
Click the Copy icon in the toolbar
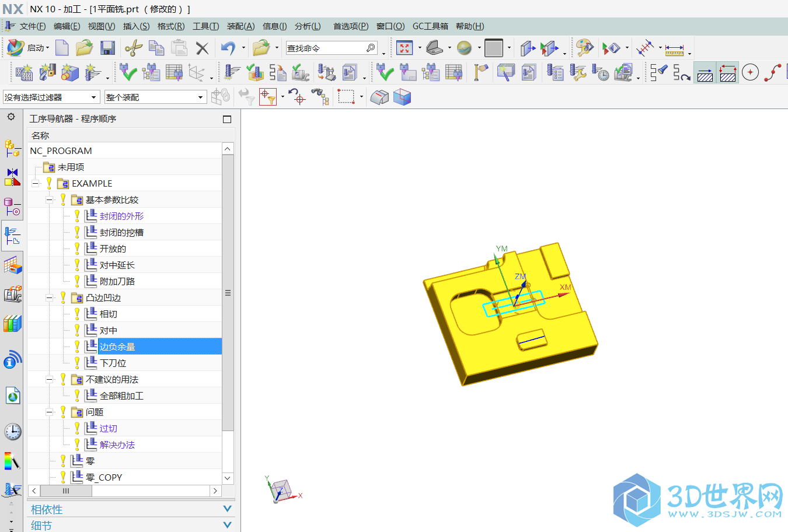point(156,48)
